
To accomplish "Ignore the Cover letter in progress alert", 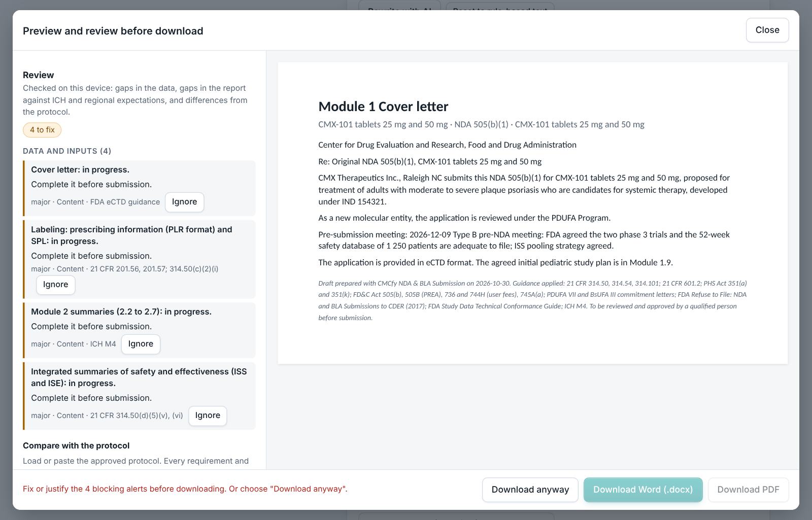I will pos(184,202).
